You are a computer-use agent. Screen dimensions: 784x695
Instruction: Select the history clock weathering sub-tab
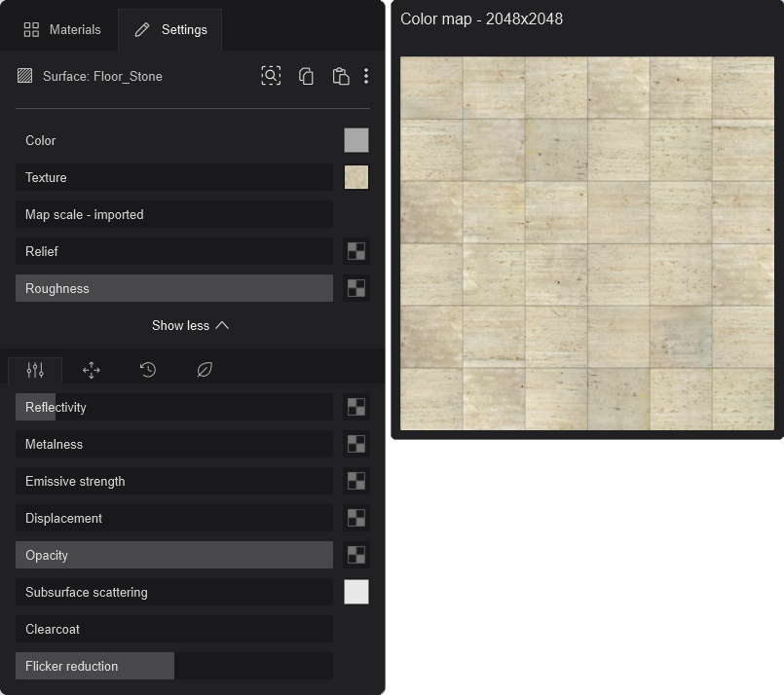(148, 370)
